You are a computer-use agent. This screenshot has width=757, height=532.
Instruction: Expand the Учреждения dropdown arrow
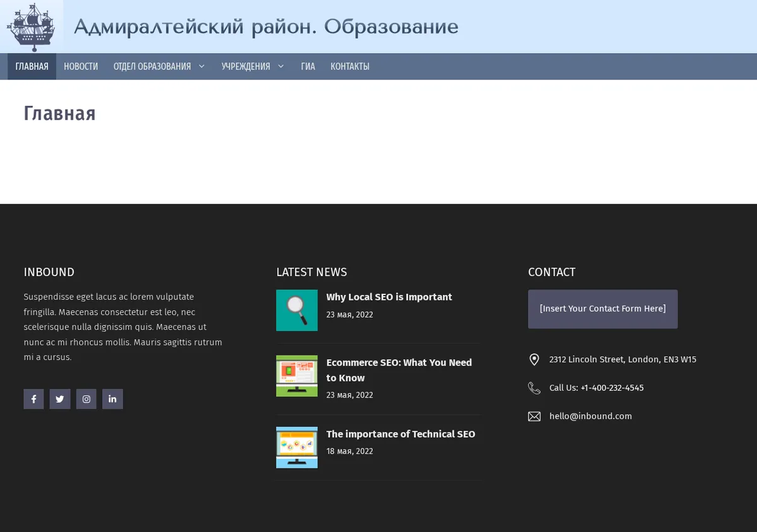[x=281, y=66]
